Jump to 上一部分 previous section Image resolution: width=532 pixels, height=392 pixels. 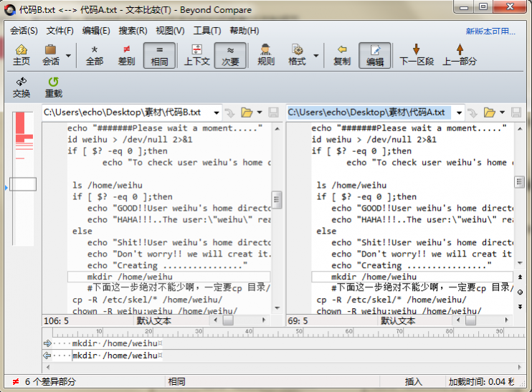[x=460, y=54]
